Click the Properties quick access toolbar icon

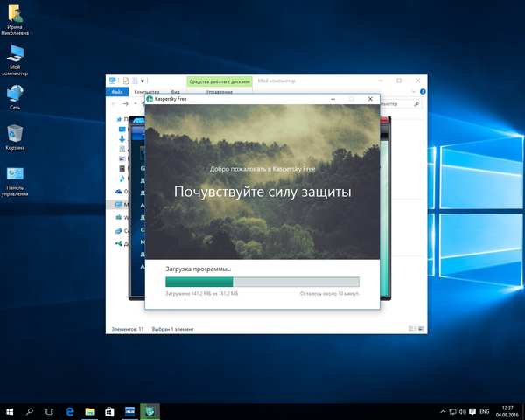pos(126,80)
